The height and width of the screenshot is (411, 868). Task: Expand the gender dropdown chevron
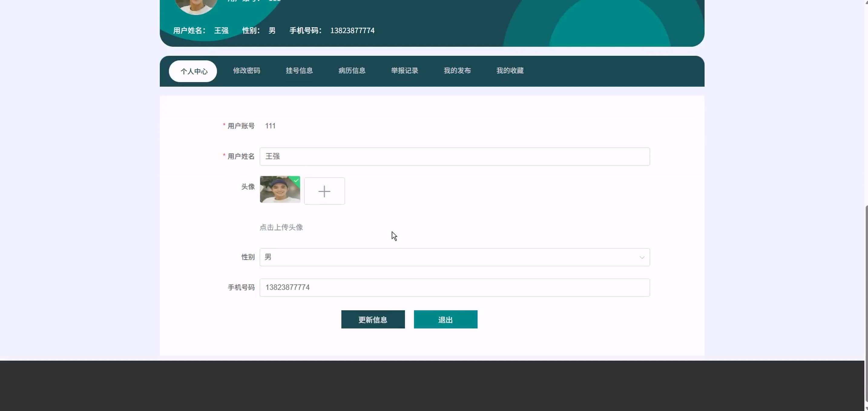(x=642, y=257)
